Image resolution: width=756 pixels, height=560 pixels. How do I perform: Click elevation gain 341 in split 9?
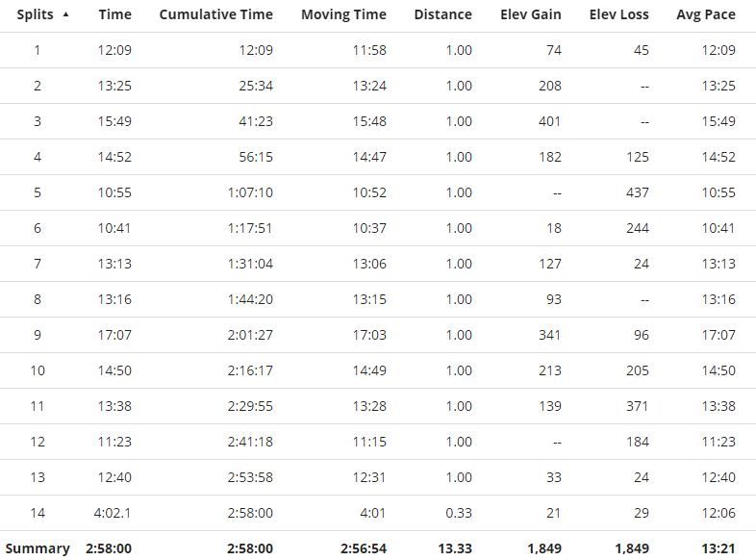pyautogui.click(x=549, y=335)
